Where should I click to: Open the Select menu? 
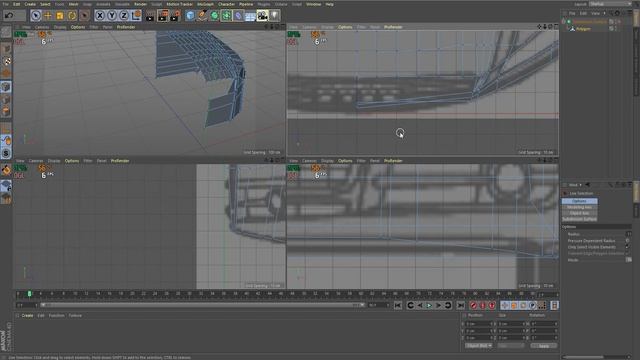pyautogui.click(x=45, y=4)
